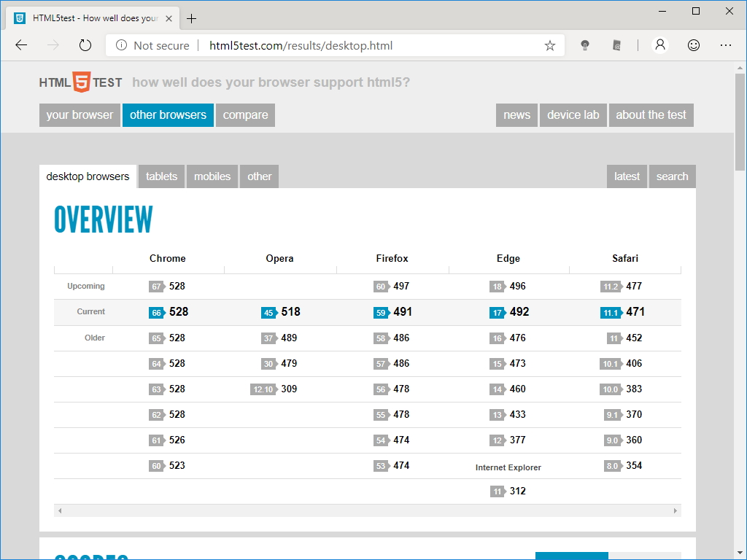
Task: Click current Edge 17 score 492
Action: tap(508, 312)
